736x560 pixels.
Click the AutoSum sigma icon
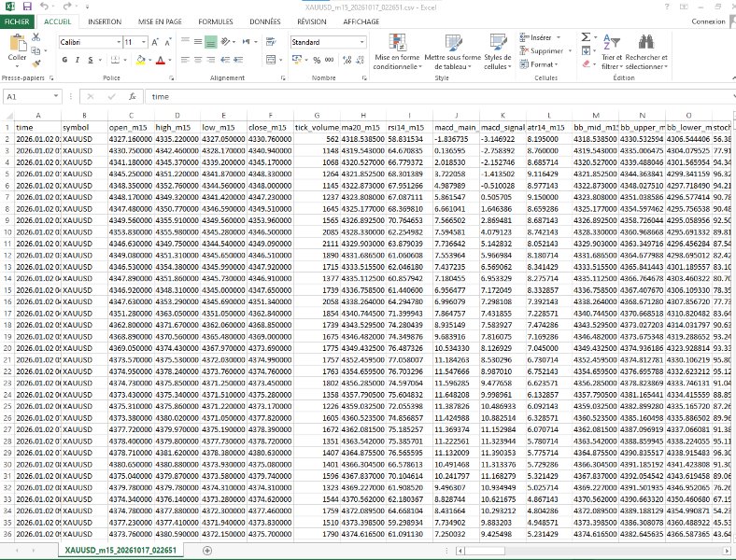(x=586, y=37)
